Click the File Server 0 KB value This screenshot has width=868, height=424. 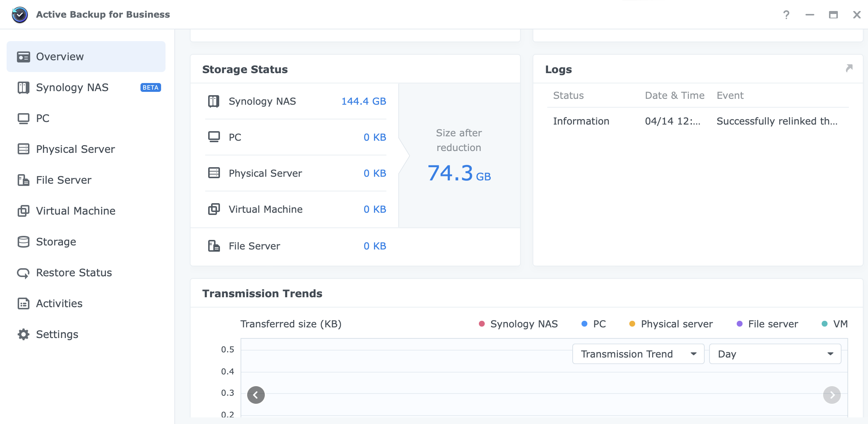click(375, 246)
